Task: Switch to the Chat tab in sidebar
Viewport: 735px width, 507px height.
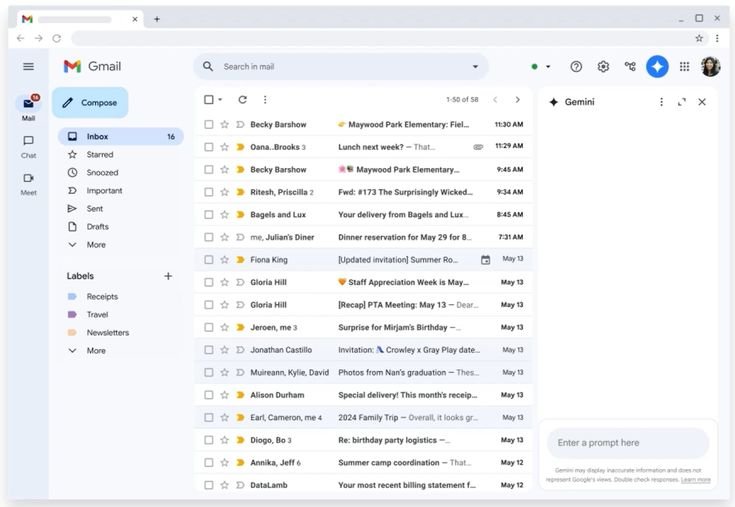Action: [28, 145]
